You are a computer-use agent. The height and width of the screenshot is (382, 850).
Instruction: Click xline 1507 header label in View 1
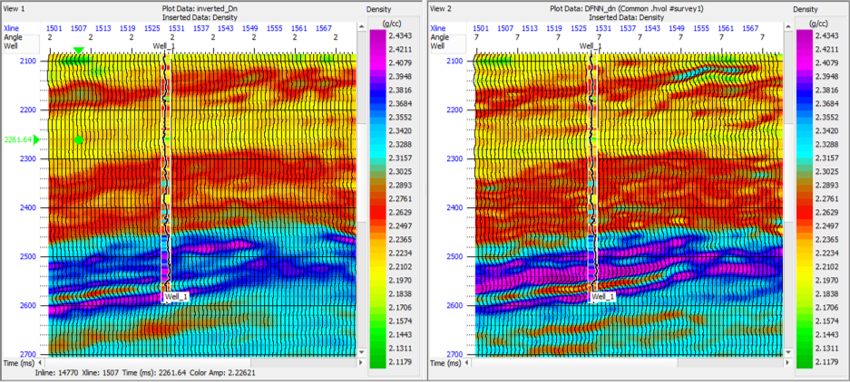pos(79,28)
